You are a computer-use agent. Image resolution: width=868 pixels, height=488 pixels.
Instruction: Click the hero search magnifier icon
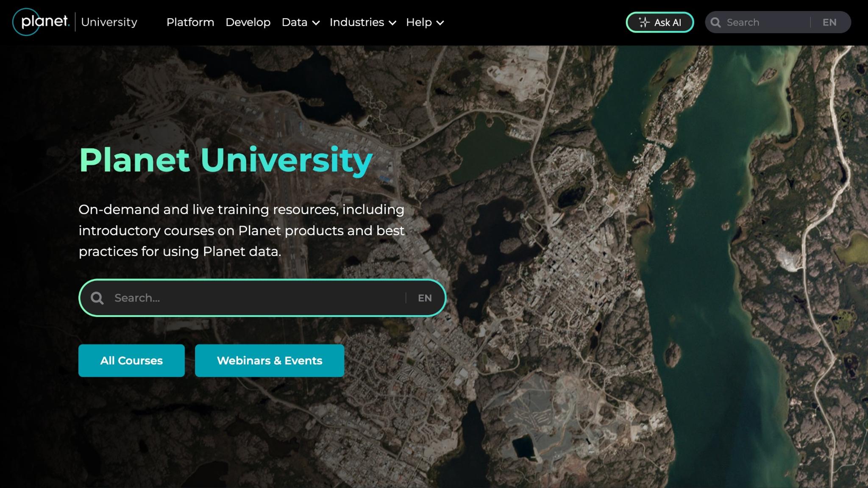[x=97, y=298]
